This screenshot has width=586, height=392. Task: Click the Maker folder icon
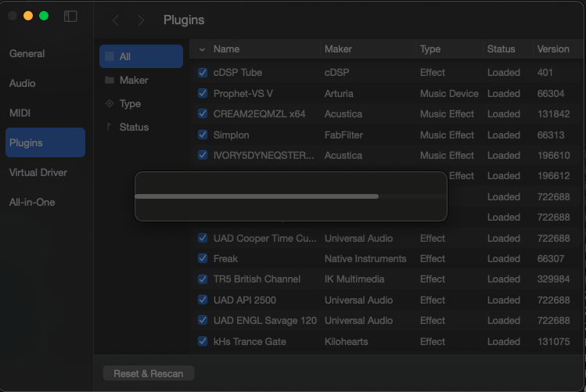[x=110, y=80]
